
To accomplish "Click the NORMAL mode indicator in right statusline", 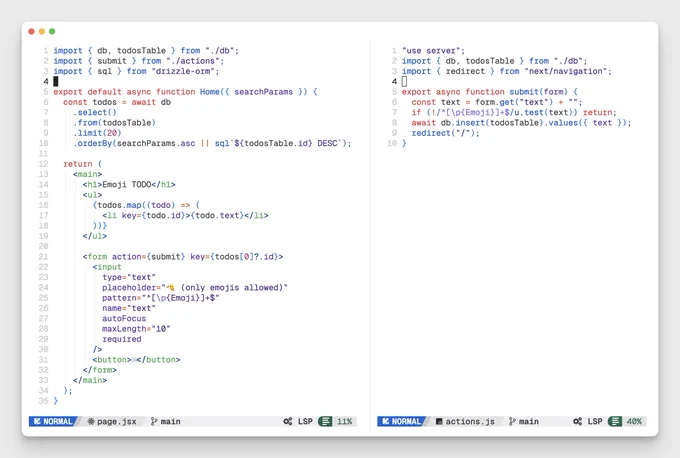I will click(x=402, y=421).
